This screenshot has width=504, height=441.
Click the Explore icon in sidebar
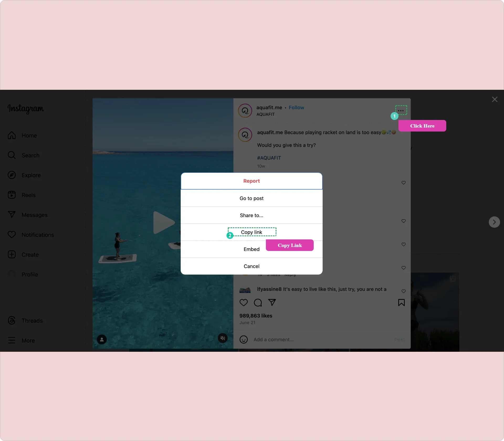click(12, 175)
